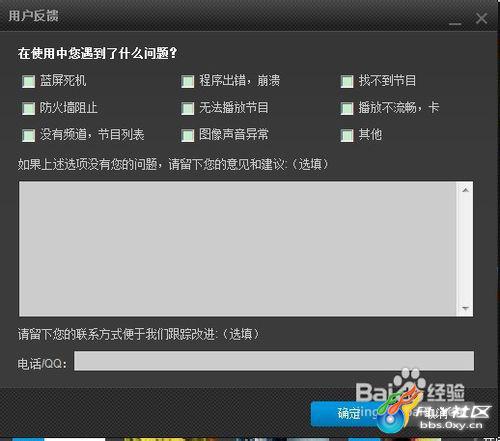Tick the 其他 checkbox

pyautogui.click(x=347, y=135)
